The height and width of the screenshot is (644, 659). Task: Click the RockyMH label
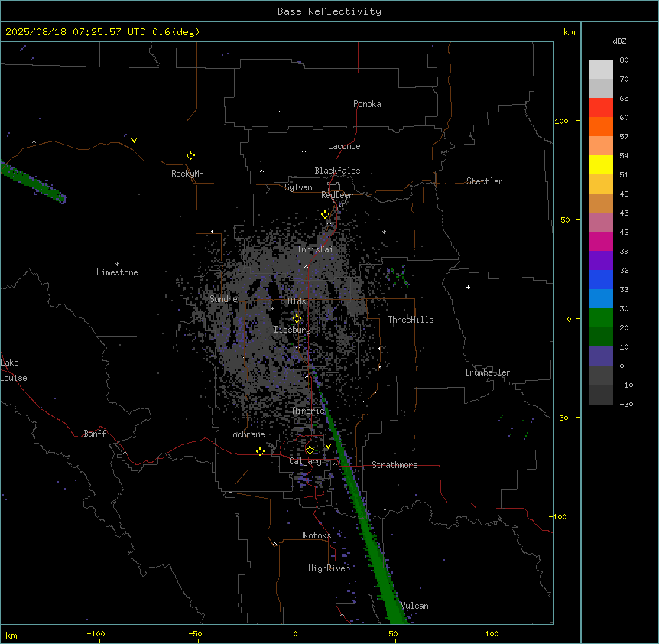click(x=187, y=174)
